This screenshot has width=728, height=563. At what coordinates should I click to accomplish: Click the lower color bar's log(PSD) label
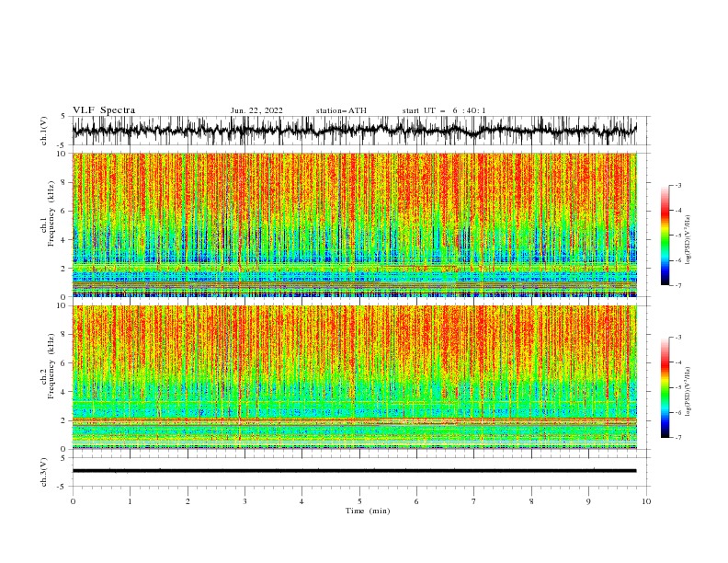pos(688,392)
